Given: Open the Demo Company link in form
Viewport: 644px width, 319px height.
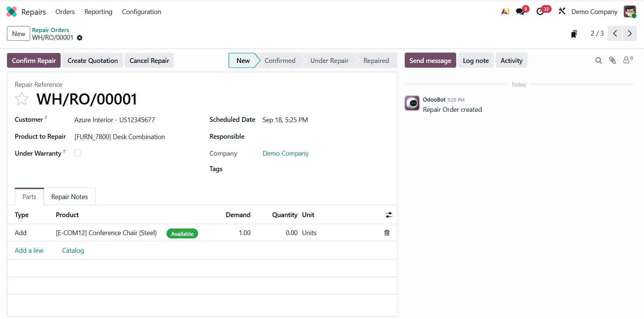Looking at the screenshot, I should pyautogui.click(x=286, y=153).
